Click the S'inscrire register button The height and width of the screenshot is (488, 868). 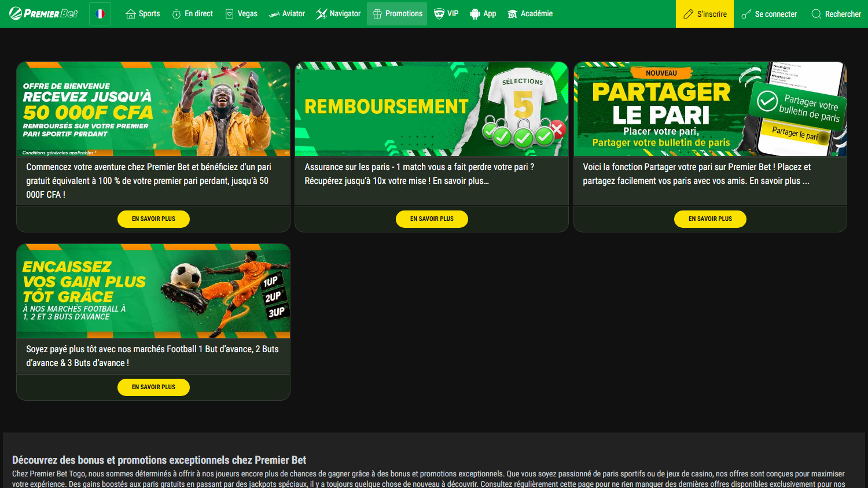point(705,14)
